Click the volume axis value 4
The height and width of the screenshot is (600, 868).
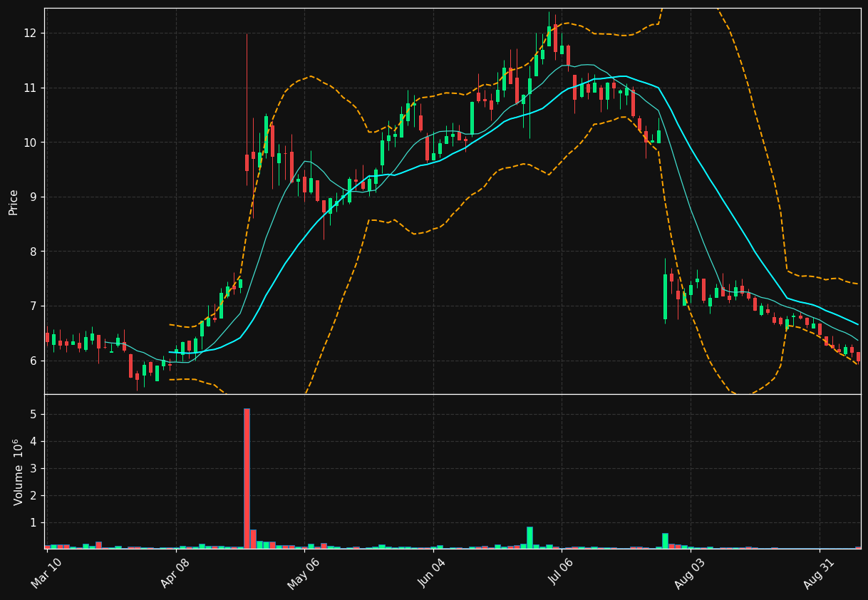pyautogui.click(x=34, y=441)
